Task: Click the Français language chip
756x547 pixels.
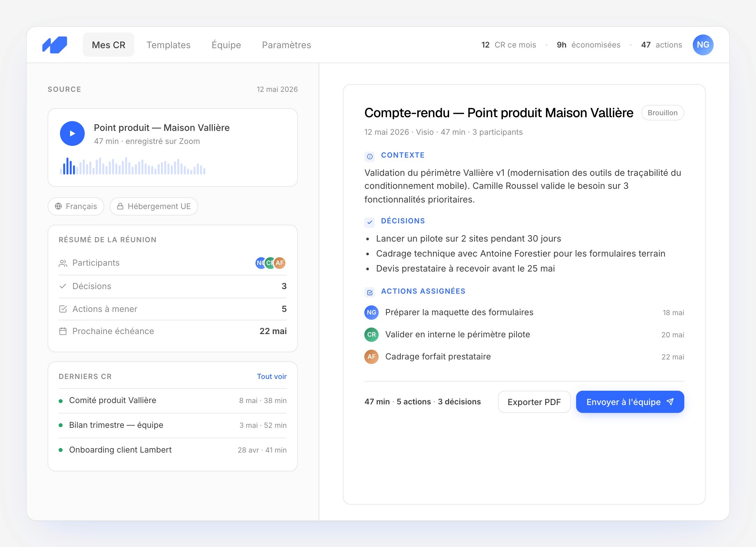Action: tap(76, 206)
